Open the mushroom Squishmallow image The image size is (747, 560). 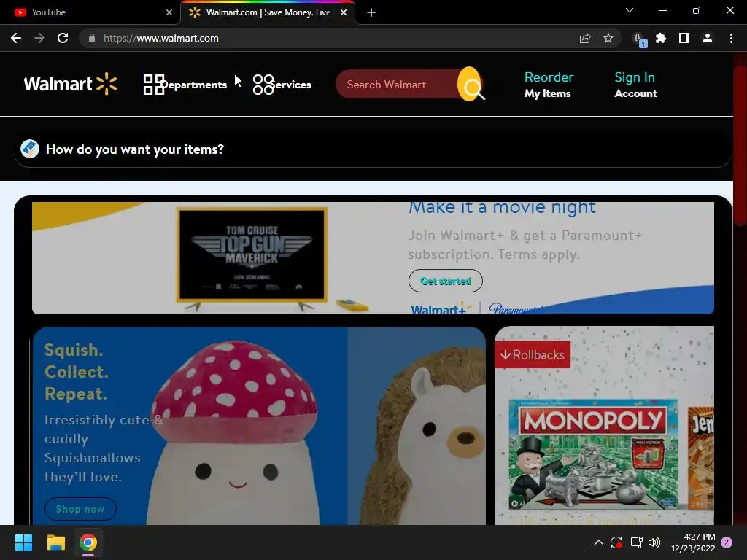pos(233,433)
